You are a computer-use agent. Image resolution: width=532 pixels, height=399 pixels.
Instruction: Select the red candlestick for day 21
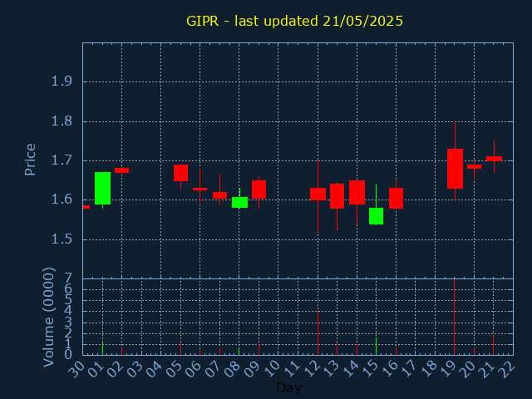pos(494,159)
